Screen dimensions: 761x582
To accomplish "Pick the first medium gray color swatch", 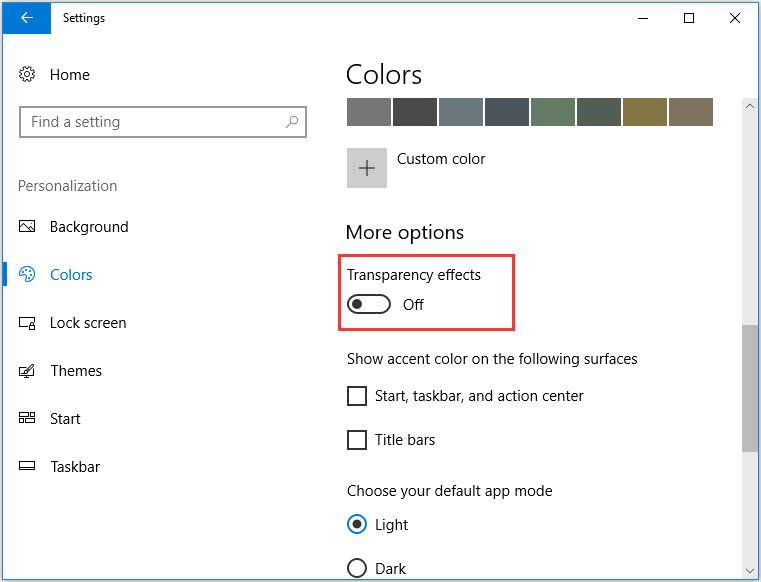I will (x=369, y=112).
